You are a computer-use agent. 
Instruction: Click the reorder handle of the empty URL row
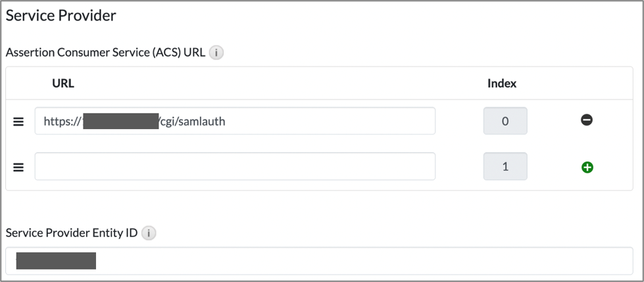(18, 167)
